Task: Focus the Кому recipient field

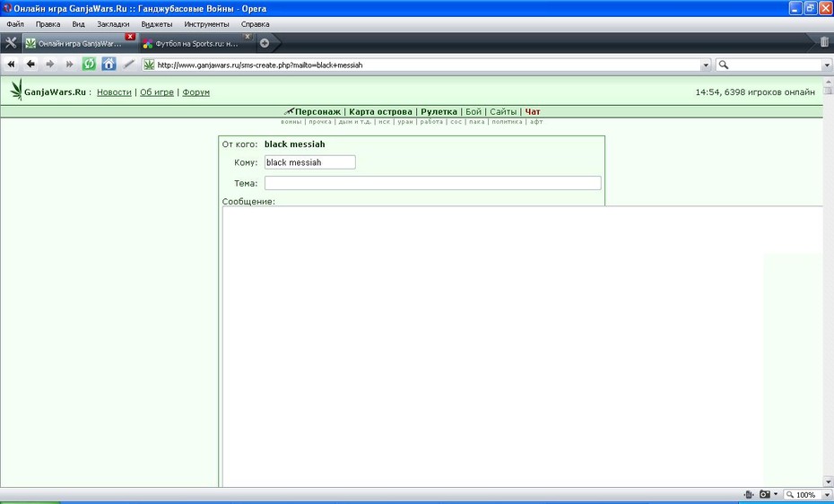Action: pyautogui.click(x=310, y=162)
